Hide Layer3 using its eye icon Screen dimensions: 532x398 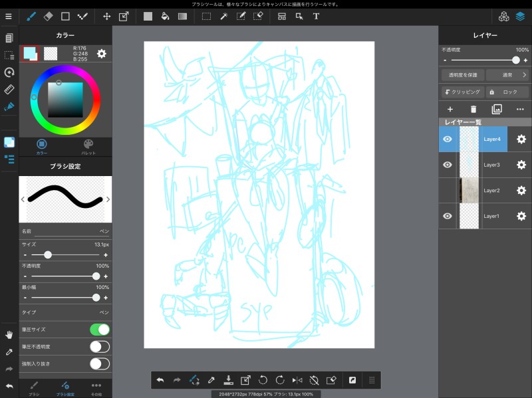coord(448,165)
